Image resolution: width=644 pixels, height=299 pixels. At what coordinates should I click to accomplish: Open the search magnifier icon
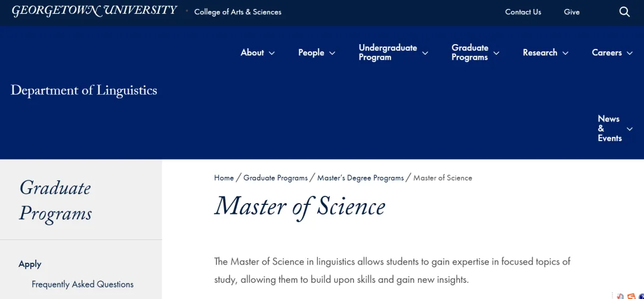tap(624, 12)
